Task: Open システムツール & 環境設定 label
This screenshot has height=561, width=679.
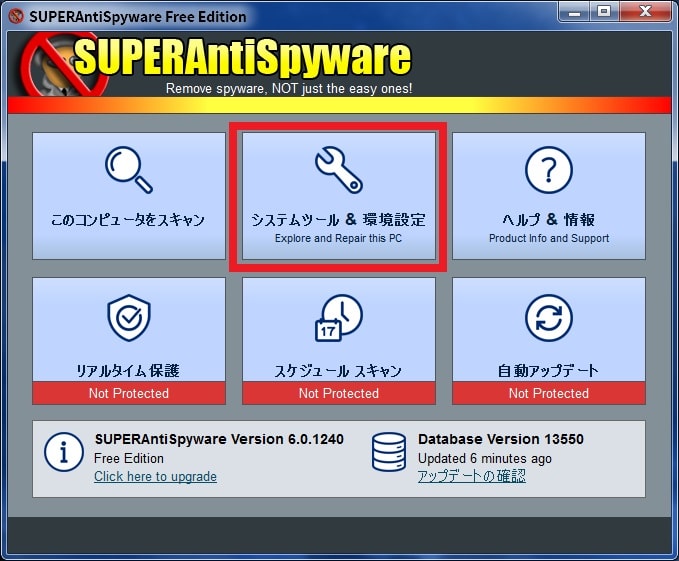Action: click(339, 219)
